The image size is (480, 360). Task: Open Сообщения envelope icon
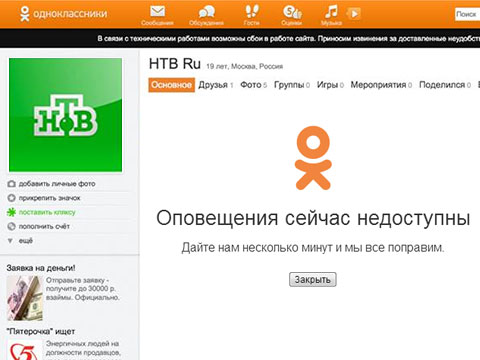coord(157,12)
